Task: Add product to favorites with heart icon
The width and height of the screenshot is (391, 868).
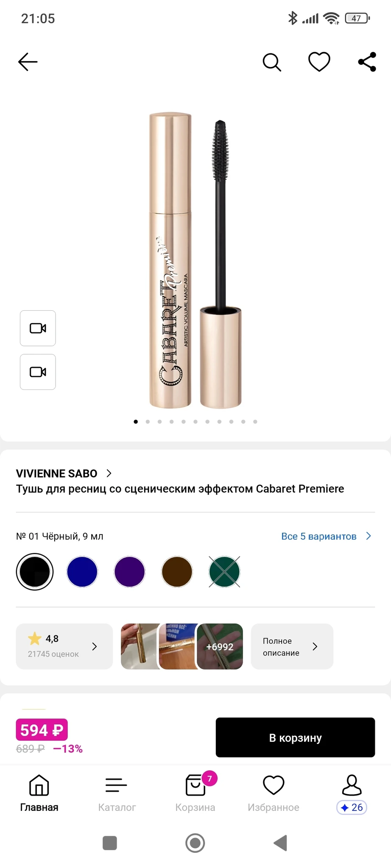Action: [319, 62]
